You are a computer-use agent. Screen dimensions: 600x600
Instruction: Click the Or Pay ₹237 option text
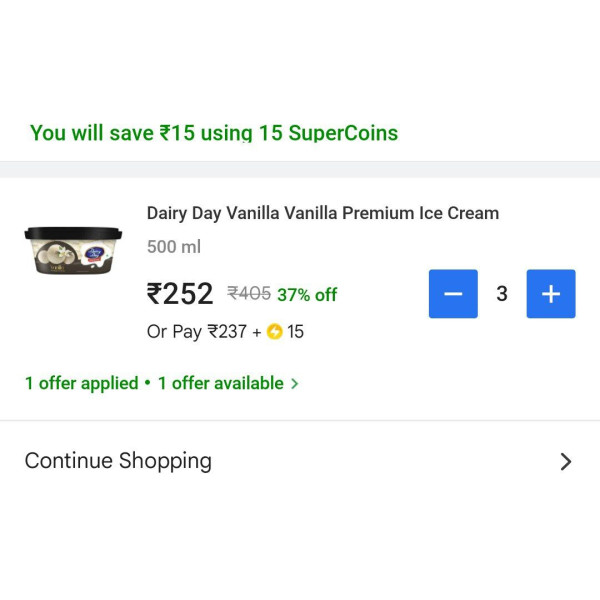pos(197,332)
